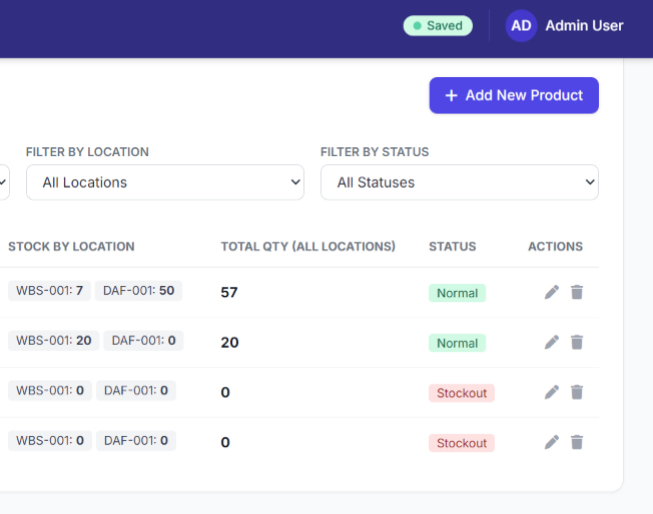Click Total Qty (All Locations) column header
This screenshot has height=514, width=653.
308,247
